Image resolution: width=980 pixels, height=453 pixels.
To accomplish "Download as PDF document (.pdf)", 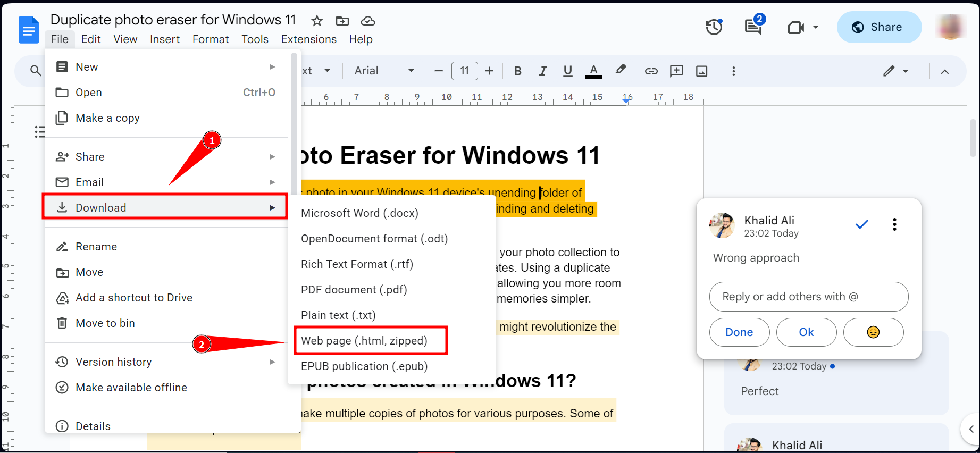I will [x=391, y=290].
